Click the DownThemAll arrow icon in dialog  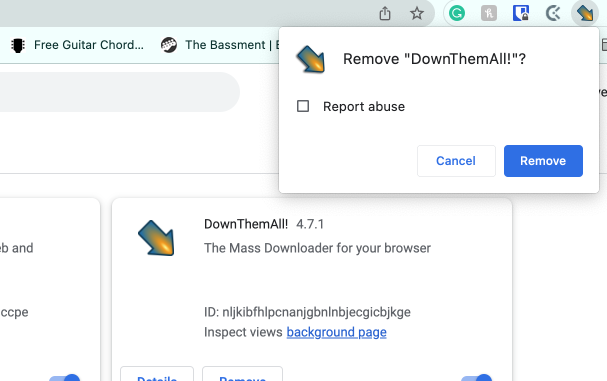point(311,59)
